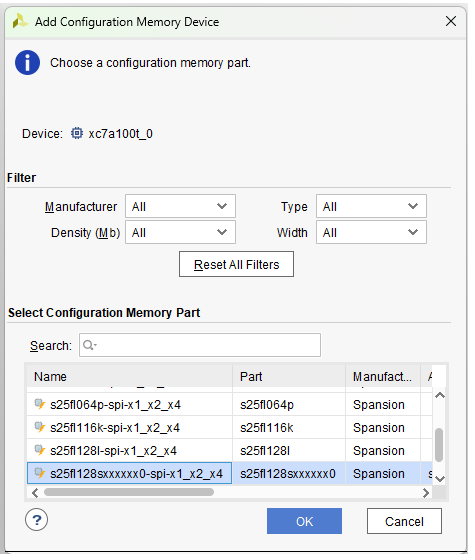Image resolution: width=475 pixels, height=560 pixels.
Task: Click the s25fl128l memory part icon
Action: tap(40, 450)
